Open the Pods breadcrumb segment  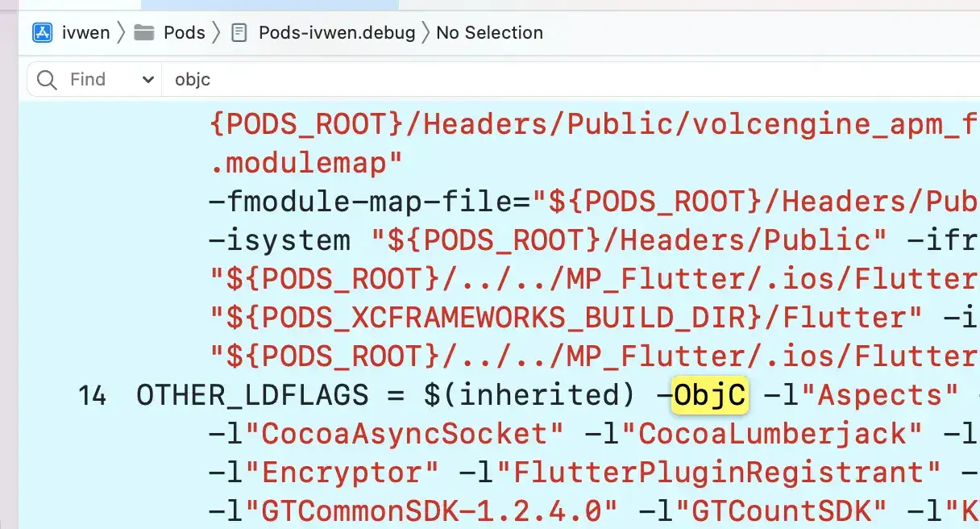[185, 33]
